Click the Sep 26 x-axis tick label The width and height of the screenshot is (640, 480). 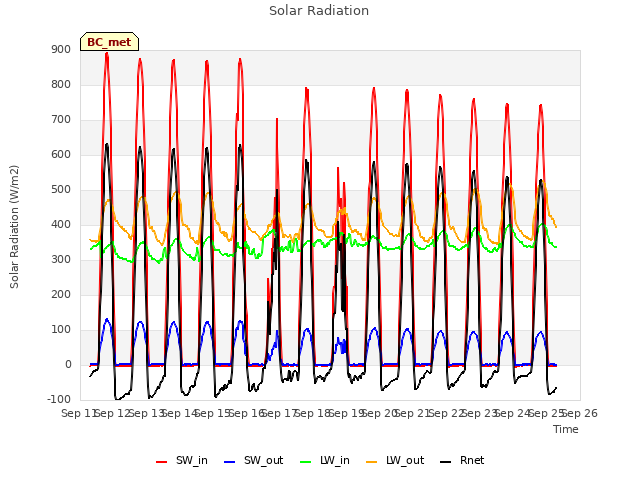point(580,414)
